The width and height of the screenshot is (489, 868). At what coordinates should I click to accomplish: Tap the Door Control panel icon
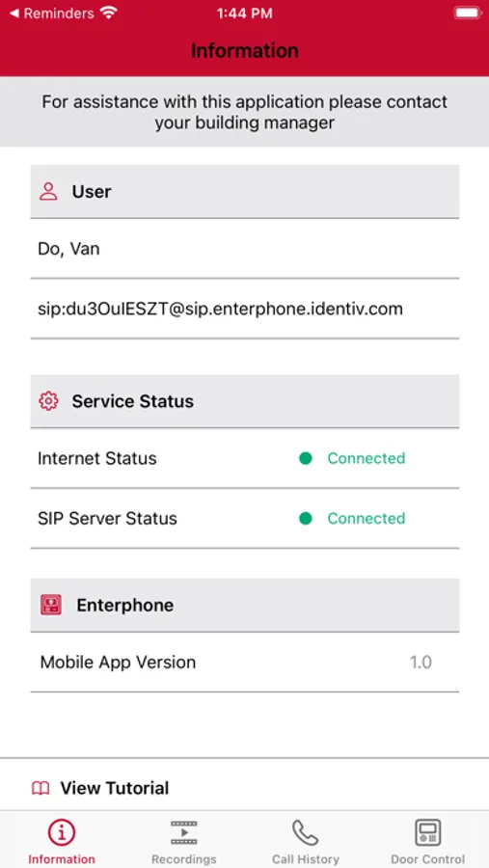pos(427,832)
